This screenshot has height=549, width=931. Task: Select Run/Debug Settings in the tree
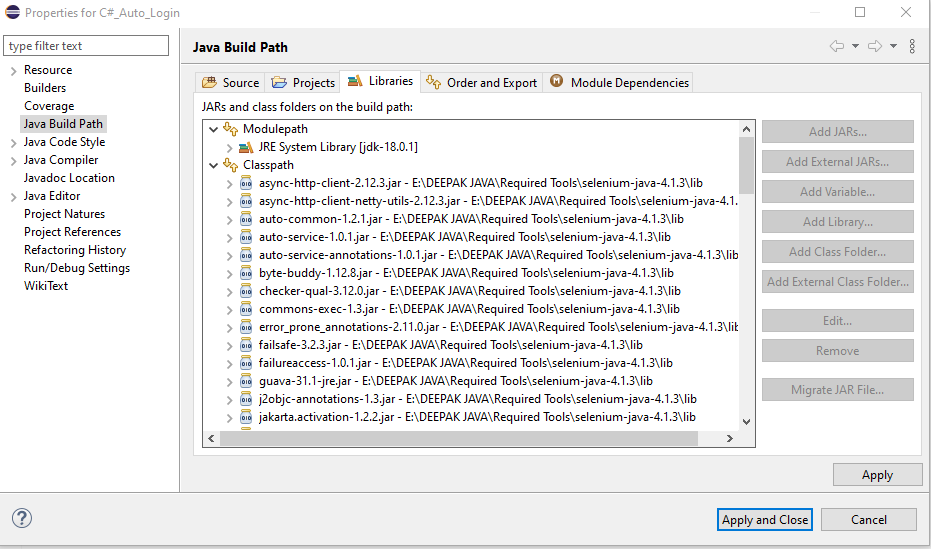(77, 268)
